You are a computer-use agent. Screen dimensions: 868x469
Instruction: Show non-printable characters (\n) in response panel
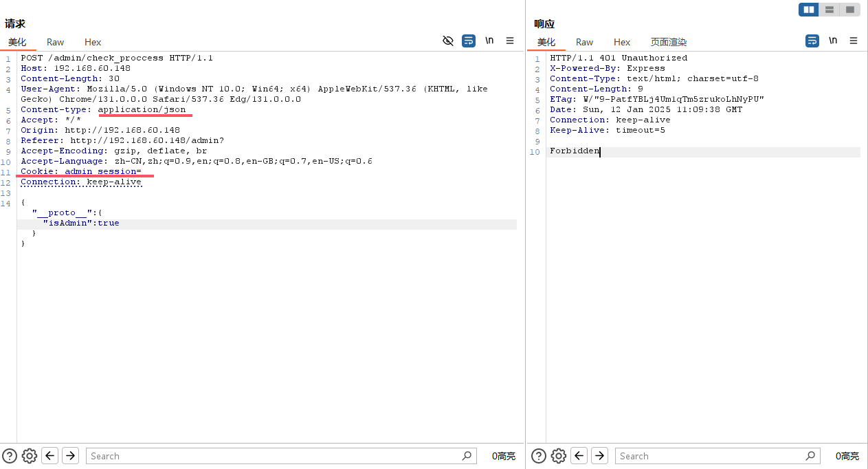(x=833, y=41)
